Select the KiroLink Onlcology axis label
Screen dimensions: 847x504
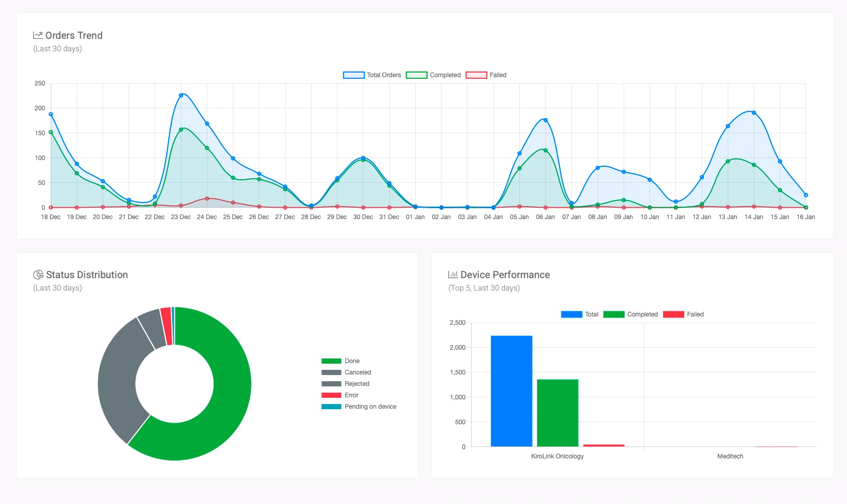click(x=557, y=456)
